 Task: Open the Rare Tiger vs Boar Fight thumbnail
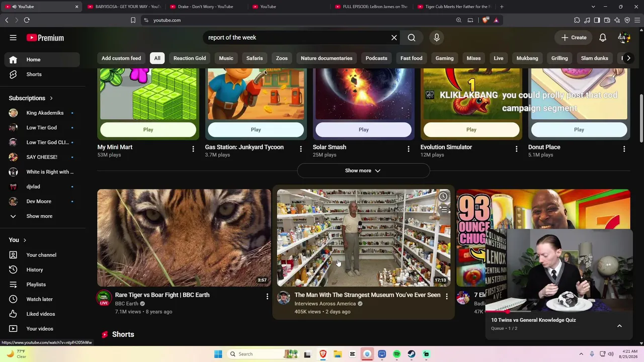(x=184, y=238)
